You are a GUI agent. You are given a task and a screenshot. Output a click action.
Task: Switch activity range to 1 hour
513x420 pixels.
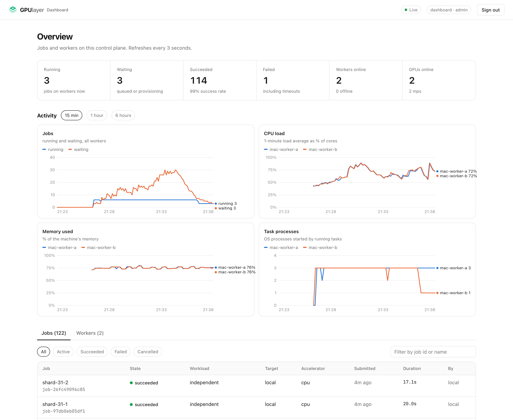(97, 115)
